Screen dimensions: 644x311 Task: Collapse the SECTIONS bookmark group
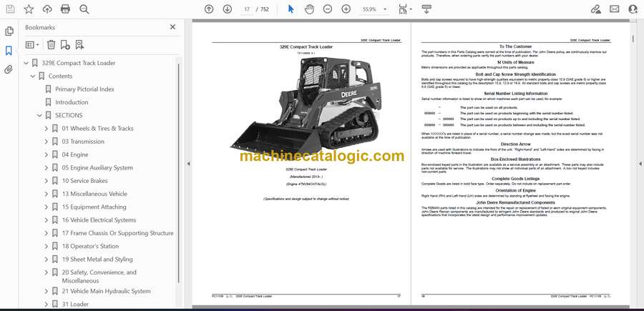(x=40, y=115)
